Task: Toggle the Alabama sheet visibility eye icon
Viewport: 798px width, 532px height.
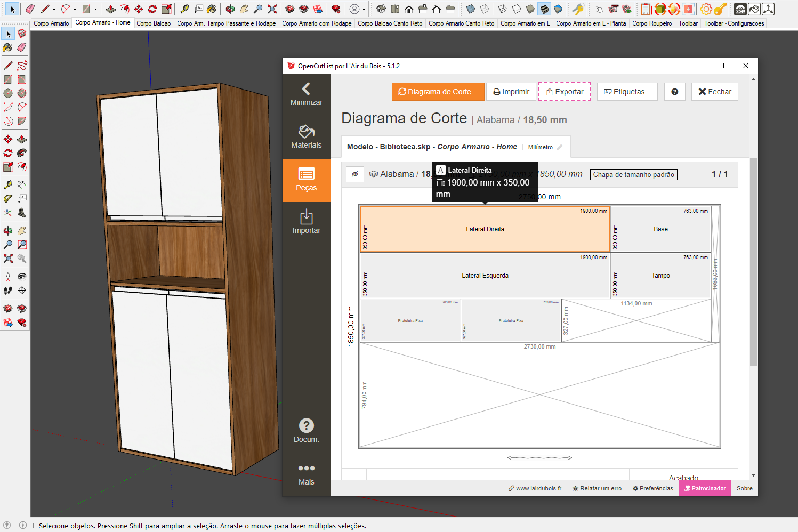Action: point(355,174)
